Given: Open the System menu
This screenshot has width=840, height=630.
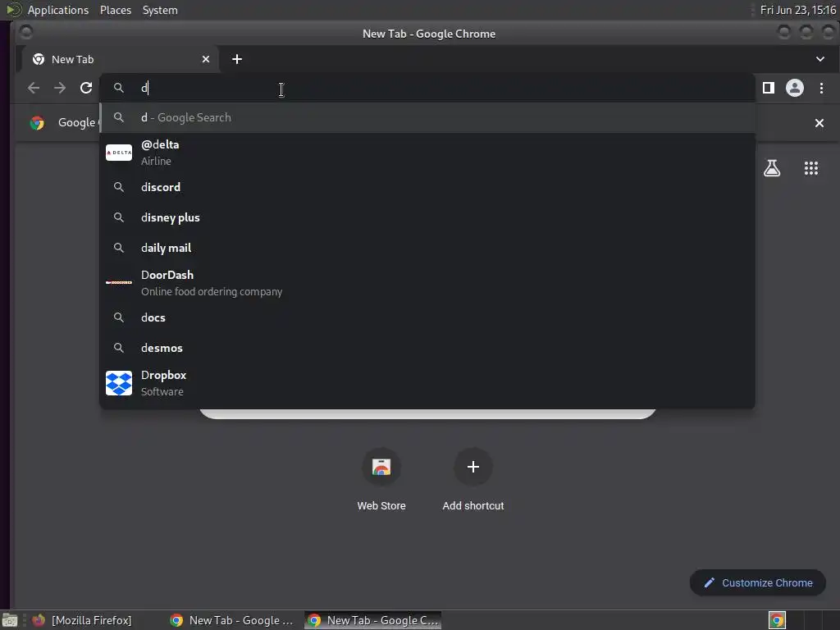Looking at the screenshot, I should (x=160, y=10).
